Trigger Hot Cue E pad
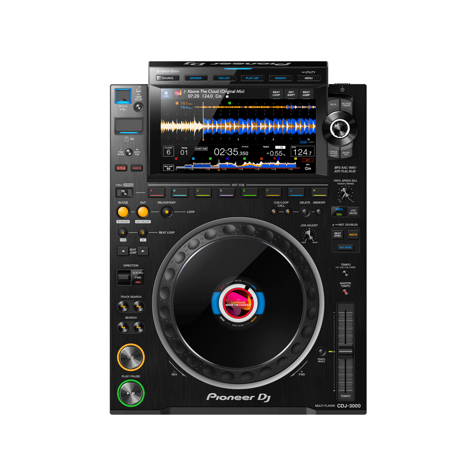The width and height of the screenshot is (476, 476). point(249,193)
